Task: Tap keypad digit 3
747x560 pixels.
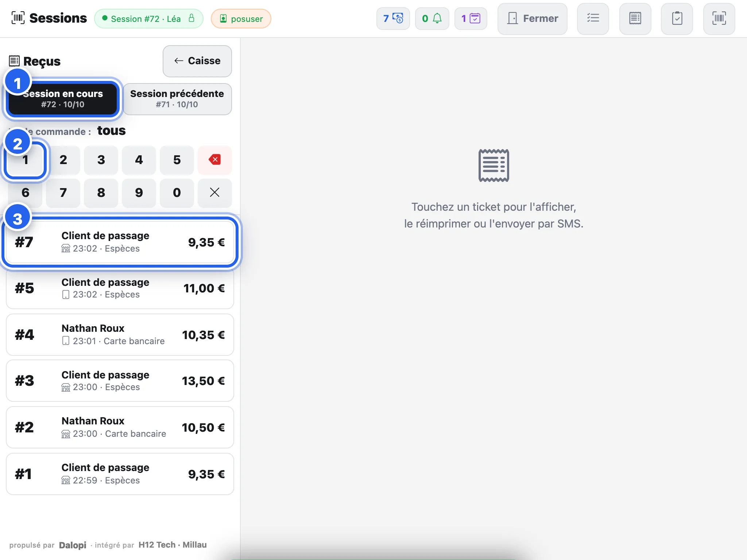Action: (x=101, y=160)
